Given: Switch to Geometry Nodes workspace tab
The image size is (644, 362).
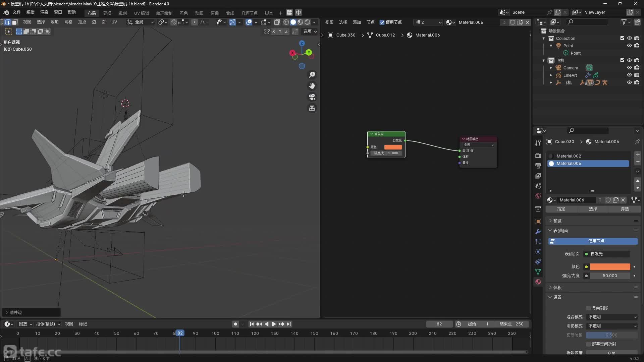Looking at the screenshot, I should click(x=250, y=13).
